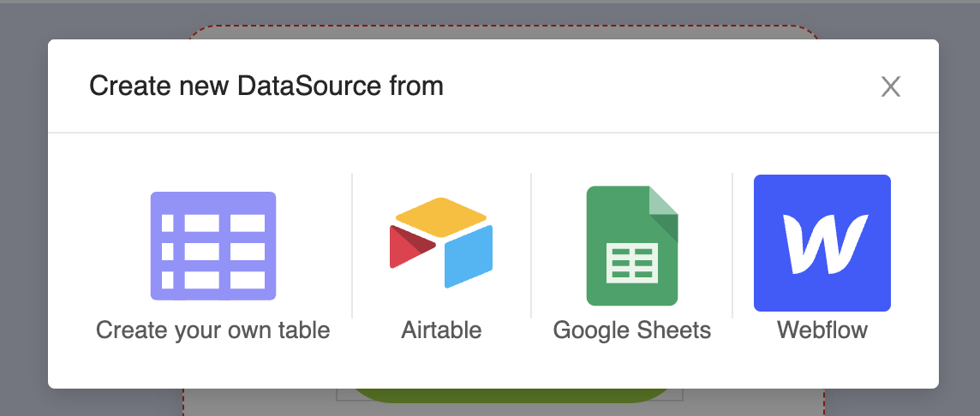Screen dimensions: 980x416
Task: Click the "Airtable" text label
Action: tap(441, 330)
